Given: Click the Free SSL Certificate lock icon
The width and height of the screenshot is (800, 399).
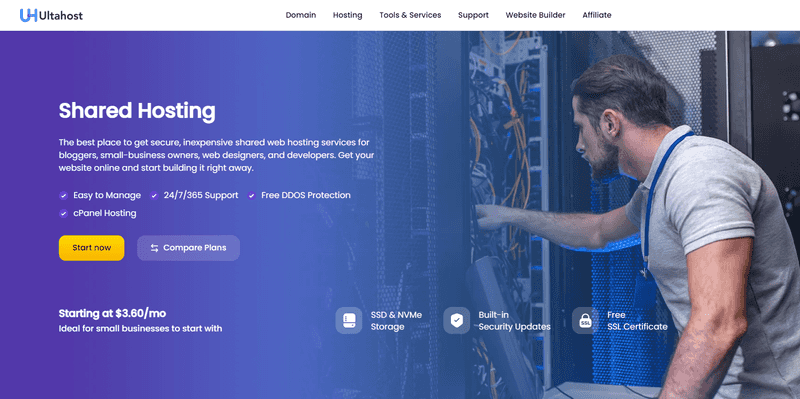Looking at the screenshot, I should click(x=585, y=320).
